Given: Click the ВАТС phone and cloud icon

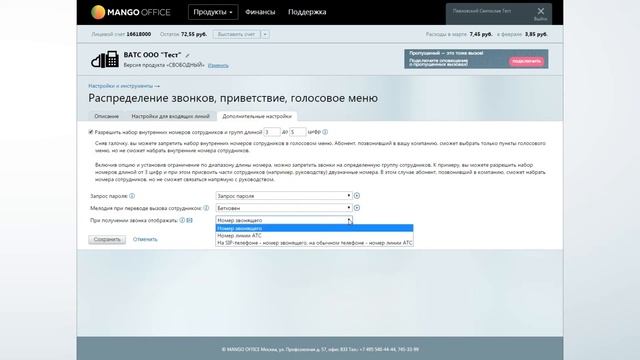Looking at the screenshot, I should 105,60.
